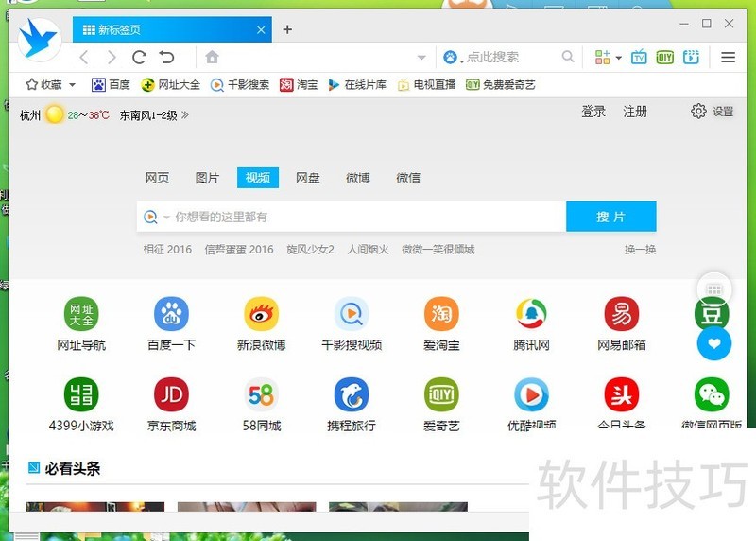Screen dimensions: 756x541
Task: Click the 搜片 search button
Action: click(610, 217)
